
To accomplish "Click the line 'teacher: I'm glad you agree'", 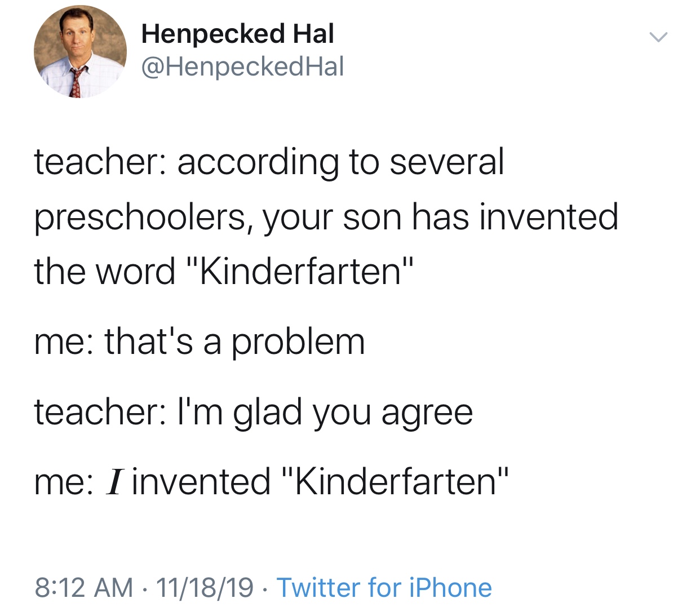I will [253, 412].
